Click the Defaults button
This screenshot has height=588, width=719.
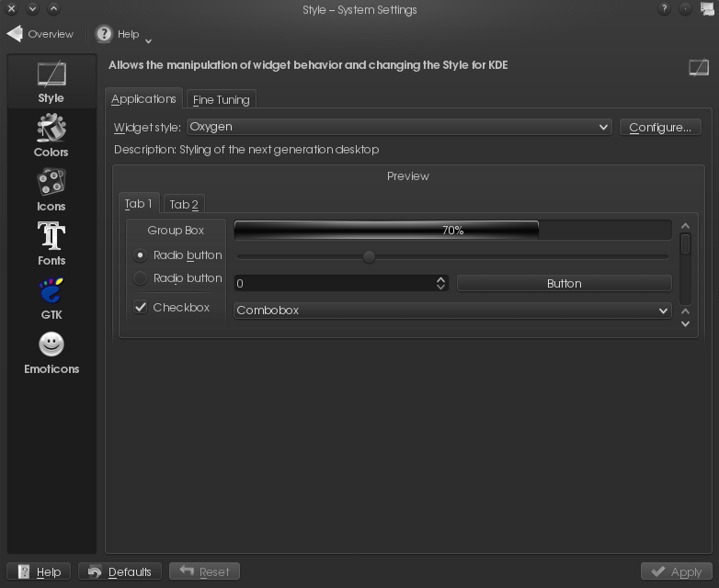pyautogui.click(x=120, y=571)
